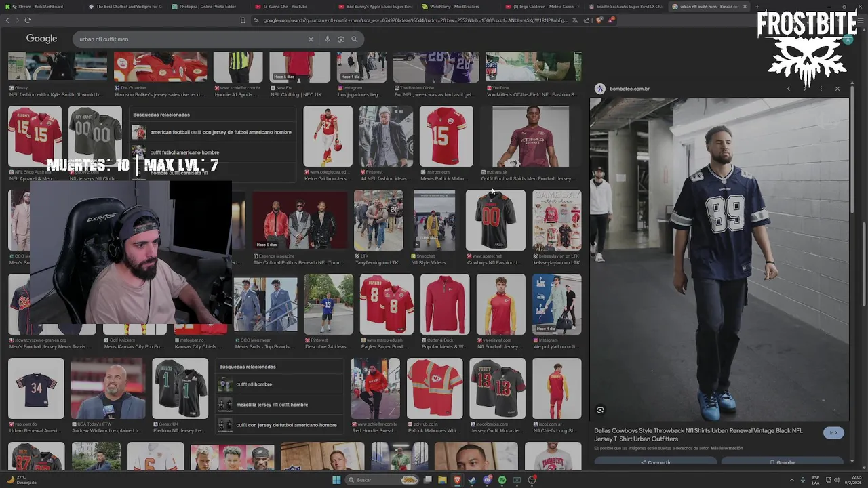Start voice search with microphone icon

click(328, 39)
